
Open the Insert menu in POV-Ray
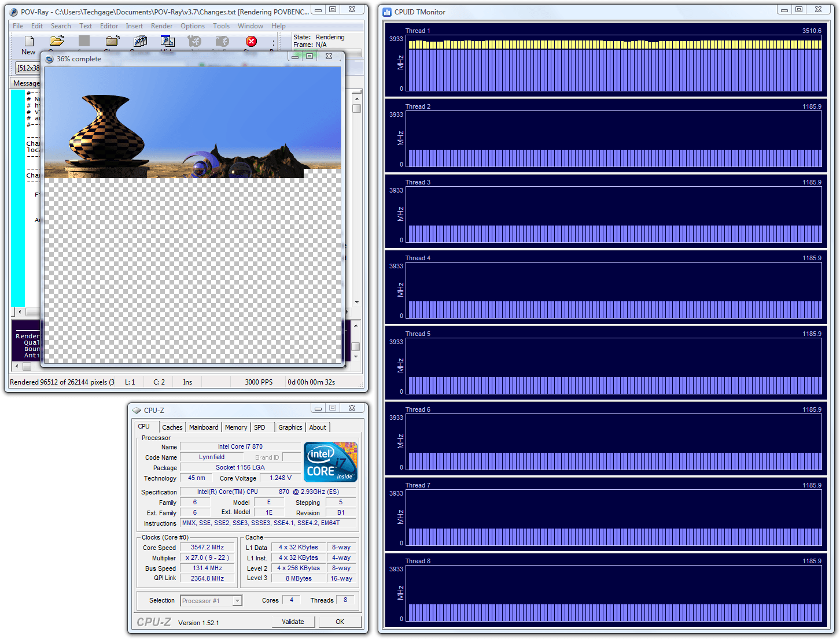tap(134, 26)
